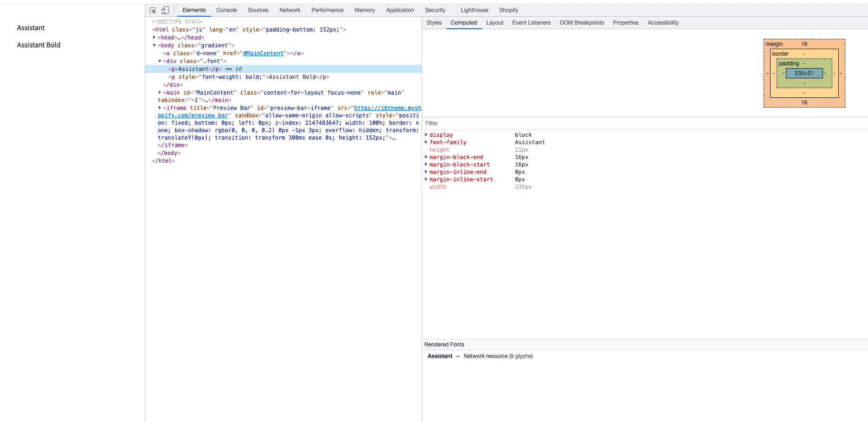Expand the main MainContent element node
Screen dimensions: 868x422
point(160,92)
